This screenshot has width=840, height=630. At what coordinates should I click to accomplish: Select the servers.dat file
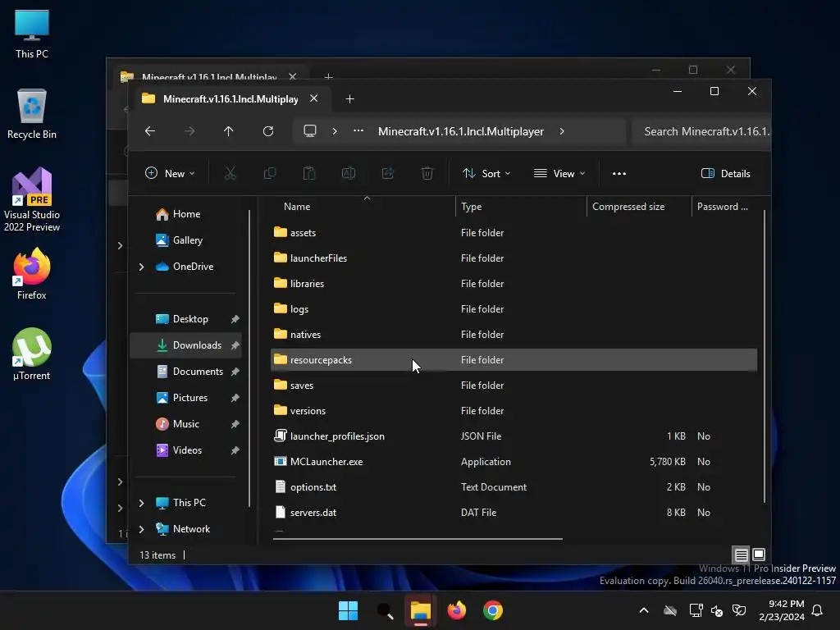(514, 513)
